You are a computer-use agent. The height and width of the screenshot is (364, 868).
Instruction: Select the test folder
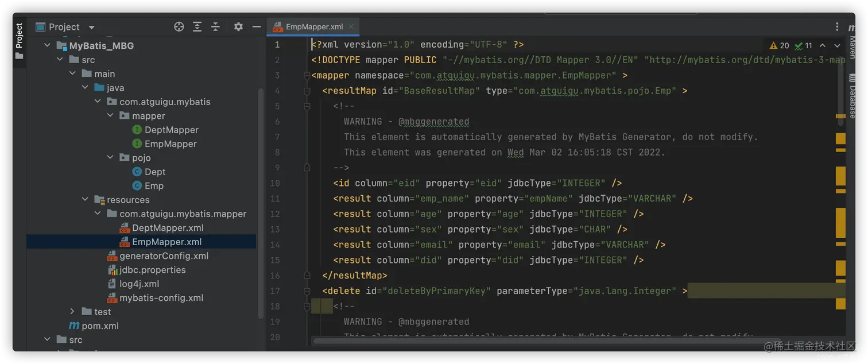[x=103, y=312]
